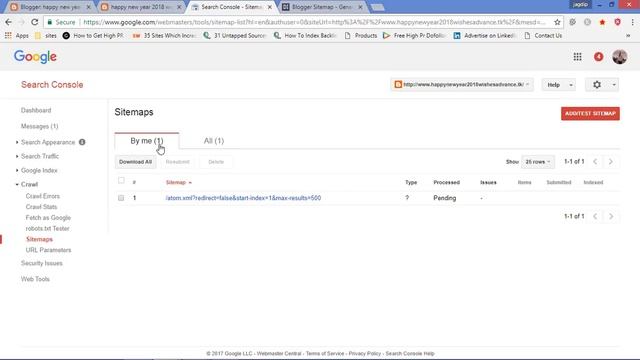640x360 pixels.
Task: Open the atom.xml sitemap link
Action: 243,198
